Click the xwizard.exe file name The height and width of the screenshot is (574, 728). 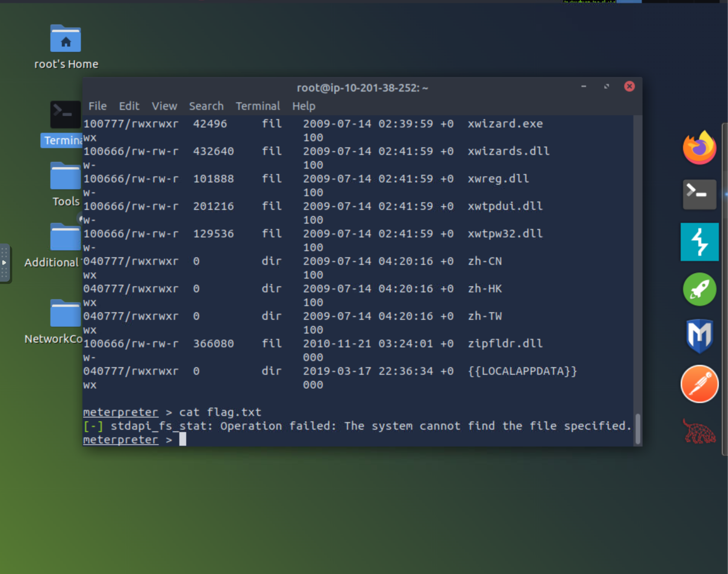[505, 124]
